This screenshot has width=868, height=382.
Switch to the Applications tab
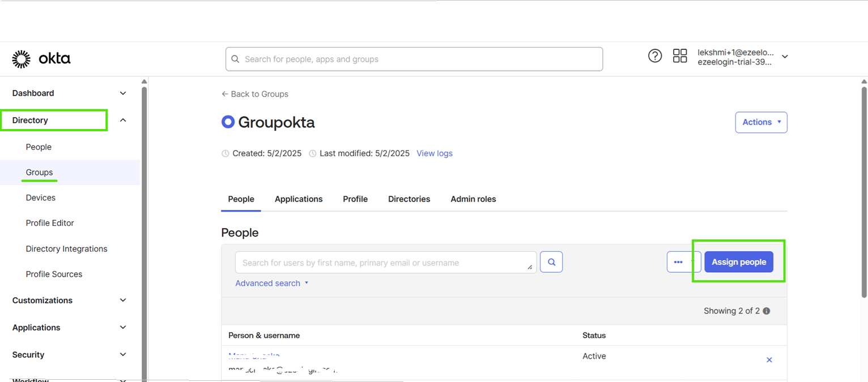point(299,199)
